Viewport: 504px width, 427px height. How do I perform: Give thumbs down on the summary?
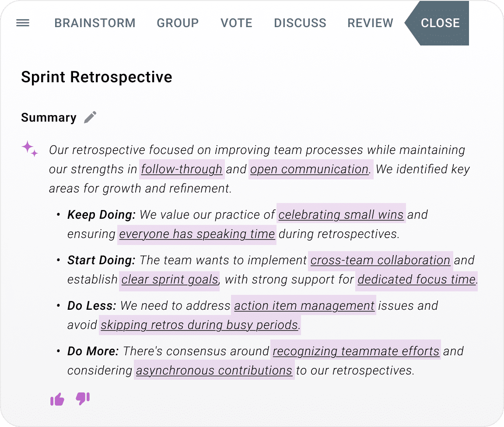click(x=83, y=399)
